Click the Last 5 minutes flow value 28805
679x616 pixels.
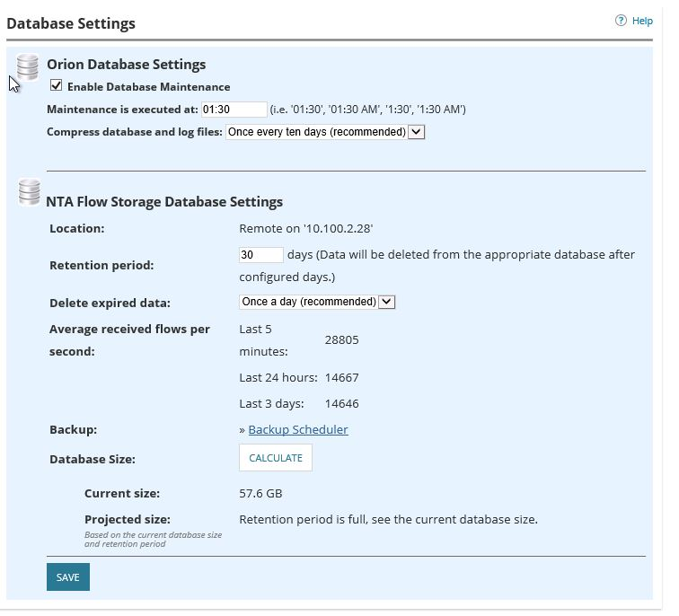341,340
